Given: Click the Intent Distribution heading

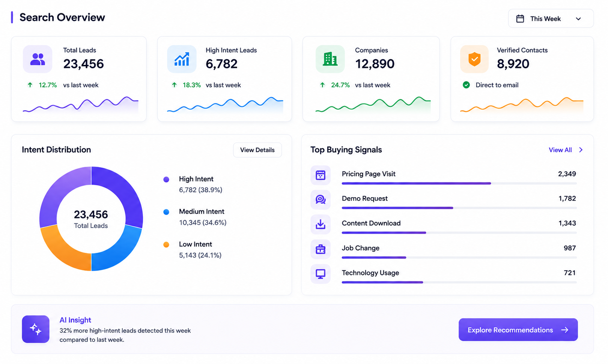Looking at the screenshot, I should (56, 150).
